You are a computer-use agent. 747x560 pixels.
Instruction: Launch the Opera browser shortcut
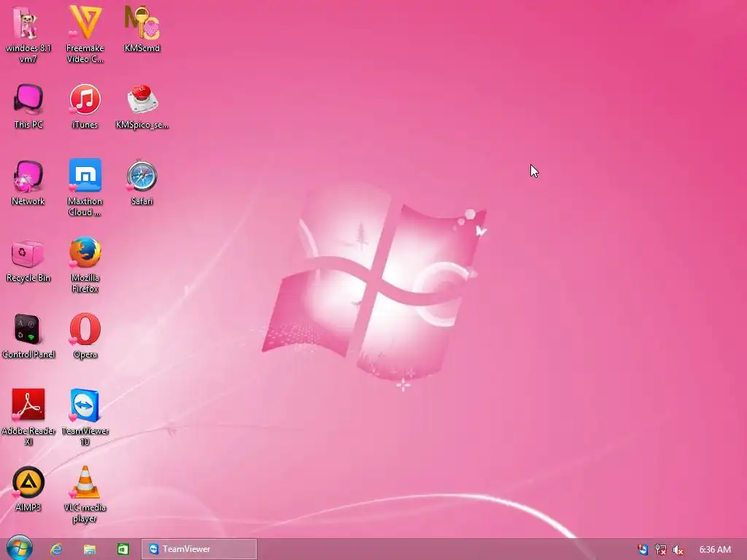coord(85,336)
